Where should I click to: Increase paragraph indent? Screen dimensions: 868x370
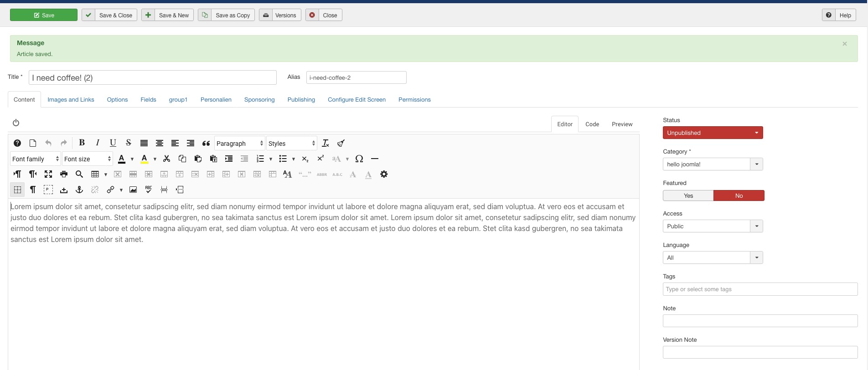(x=229, y=159)
